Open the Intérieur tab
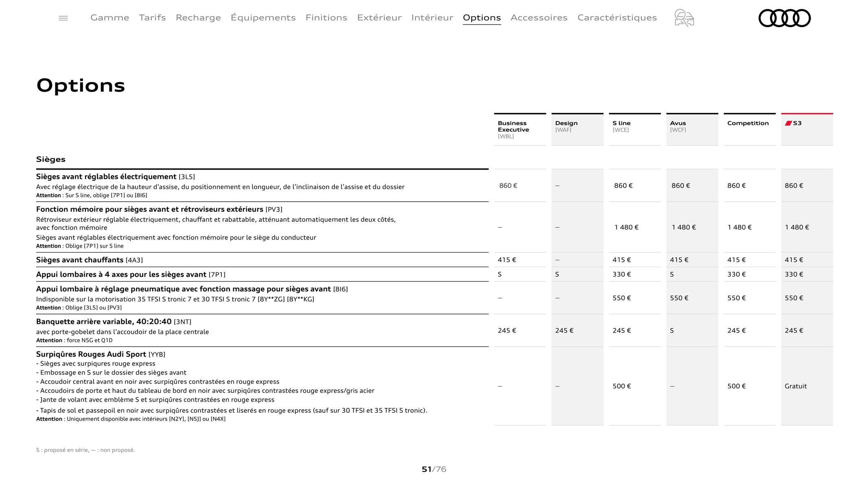 point(432,17)
